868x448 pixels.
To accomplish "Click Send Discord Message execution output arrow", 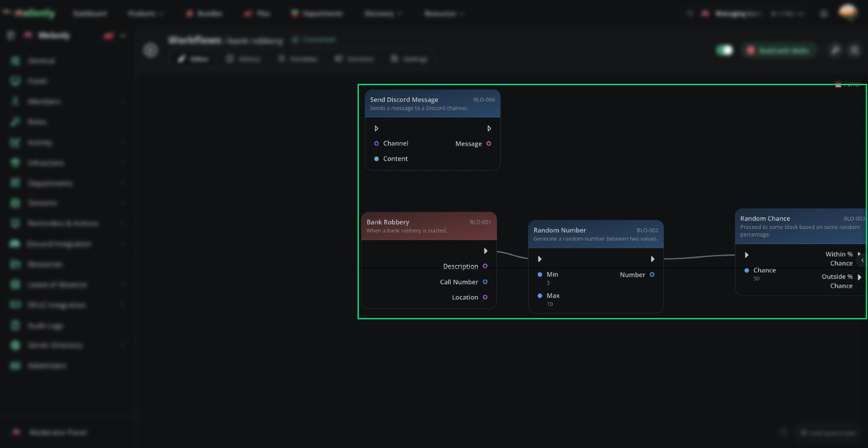I will [489, 129].
